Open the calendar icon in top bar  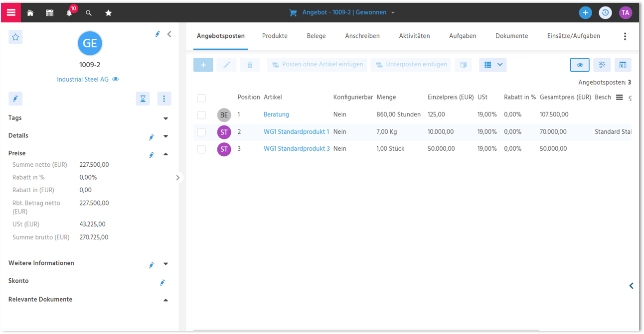[50, 13]
